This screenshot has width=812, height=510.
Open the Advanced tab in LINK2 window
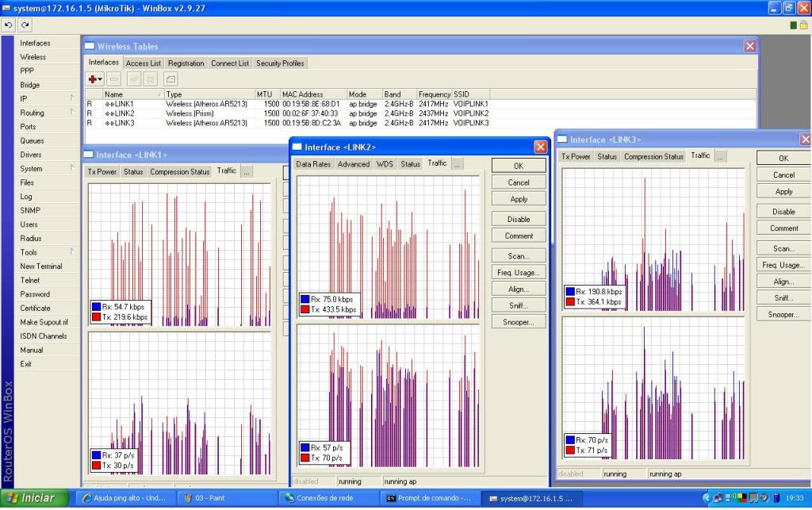pos(354,164)
